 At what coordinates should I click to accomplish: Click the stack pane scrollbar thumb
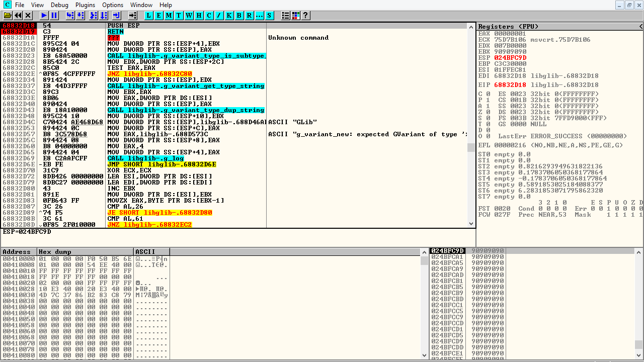(x=638, y=345)
